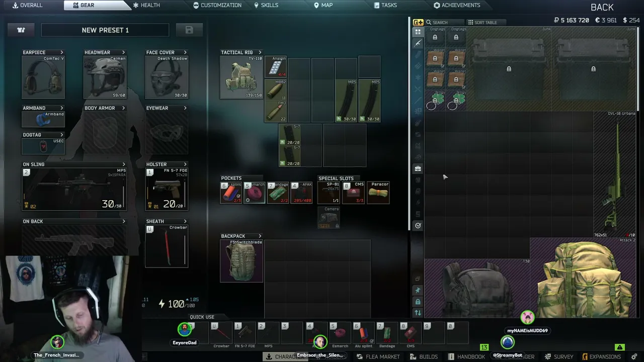The width and height of the screenshot is (644, 362).
Task: Expand the Headwear slot arrow
Action: [x=123, y=52]
